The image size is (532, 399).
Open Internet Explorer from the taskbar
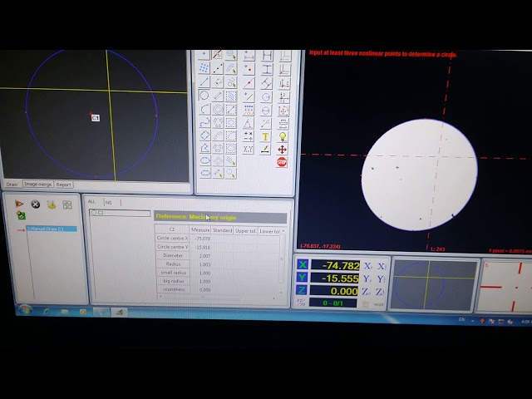coord(46,311)
